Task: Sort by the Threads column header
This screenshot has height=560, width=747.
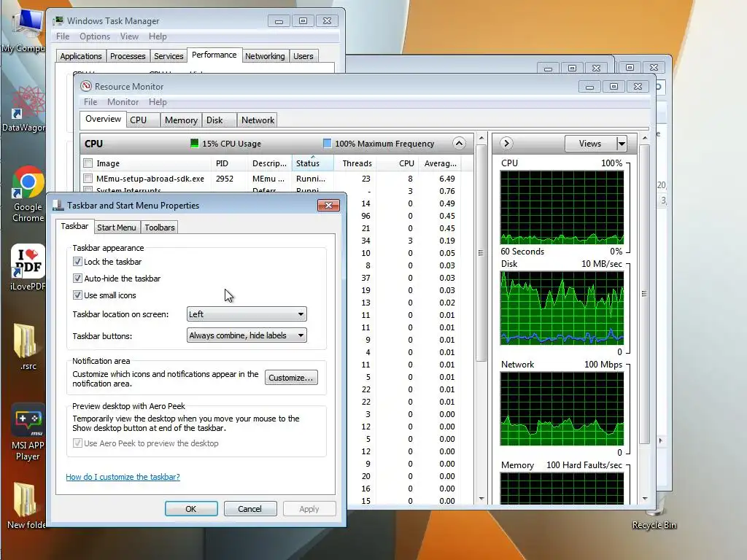Action: 355,163
